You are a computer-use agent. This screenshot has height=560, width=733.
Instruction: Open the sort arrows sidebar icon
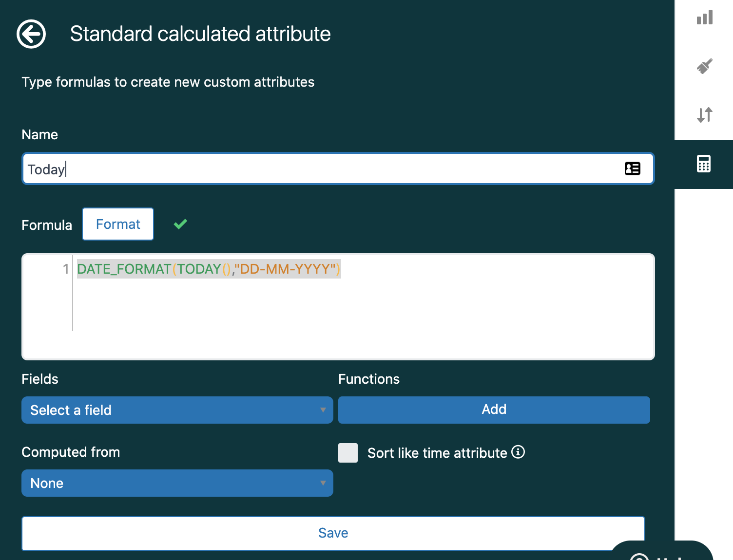pyautogui.click(x=704, y=115)
